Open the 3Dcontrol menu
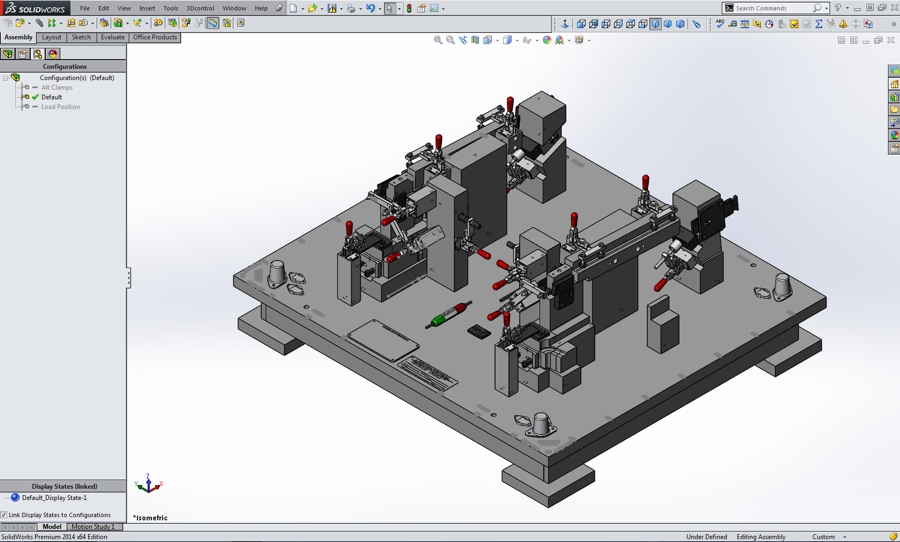 tap(200, 8)
